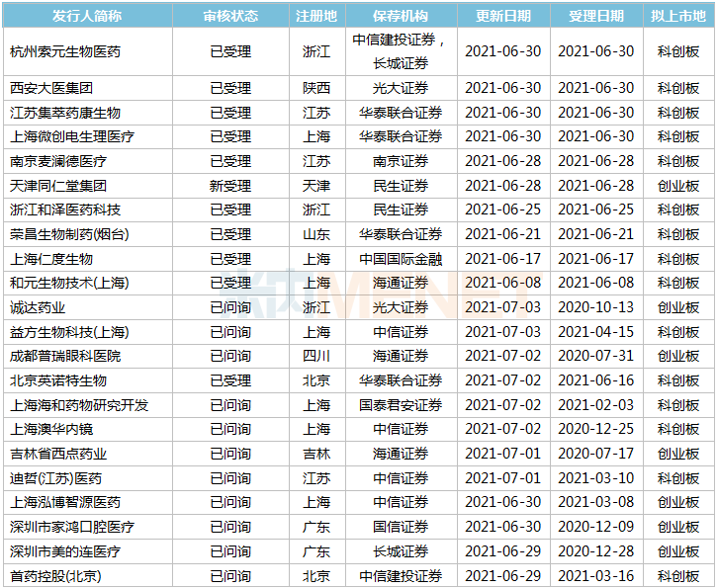718x588 pixels.
Task: Click acceptance date 2021-03-08
Action: tap(596, 502)
